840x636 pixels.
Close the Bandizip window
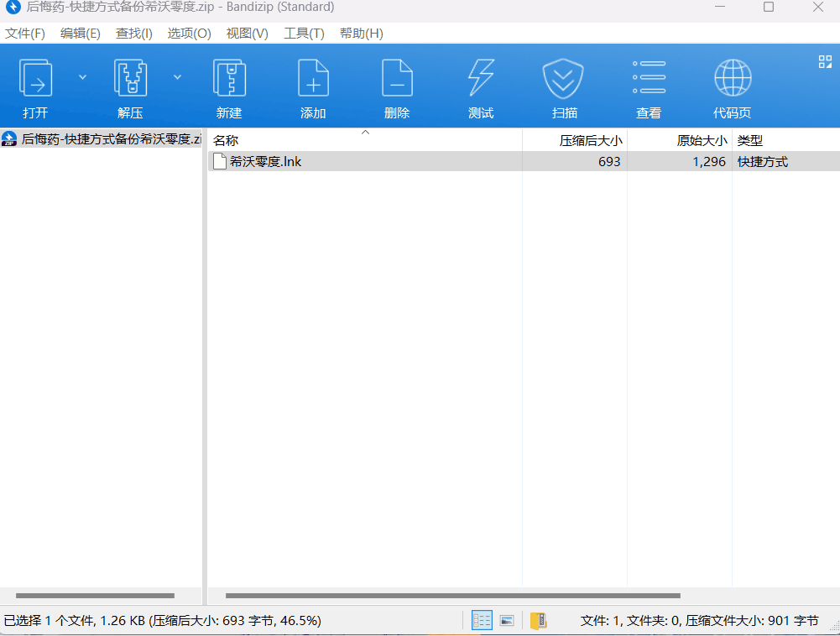click(818, 7)
